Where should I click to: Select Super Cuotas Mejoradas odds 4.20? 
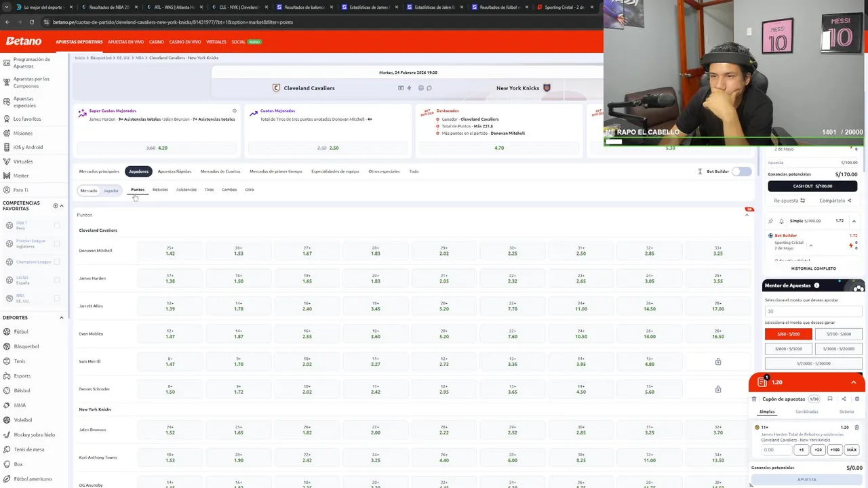(157, 148)
